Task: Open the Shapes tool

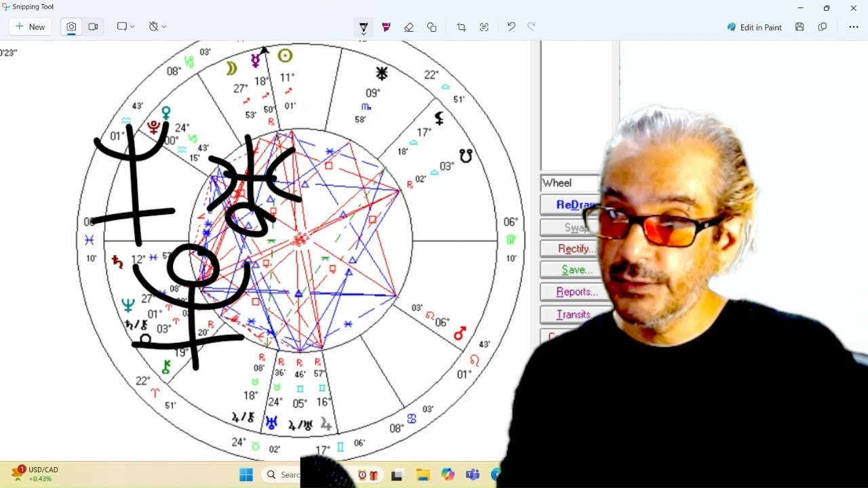Action: [431, 27]
